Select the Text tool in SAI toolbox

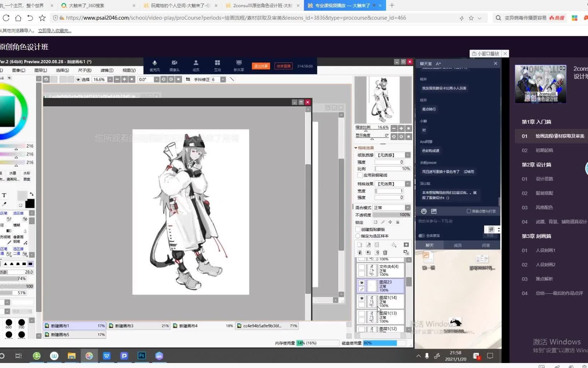tap(4, 195)
